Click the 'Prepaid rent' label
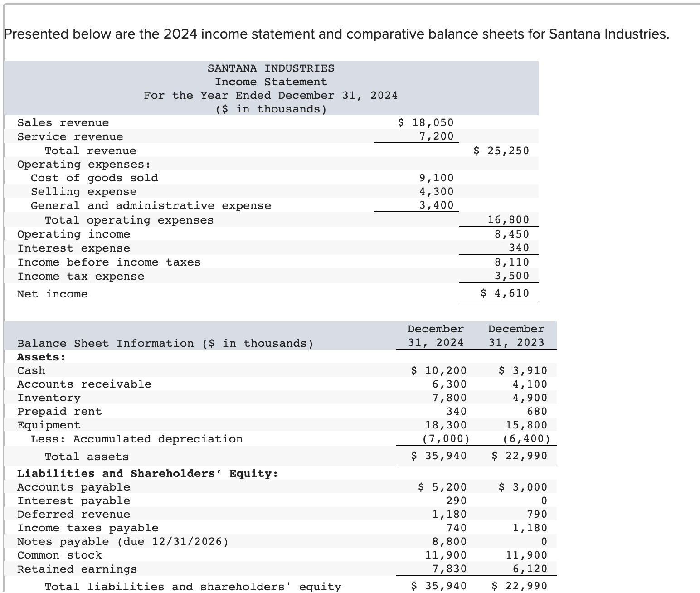 (x=59, y=412)
